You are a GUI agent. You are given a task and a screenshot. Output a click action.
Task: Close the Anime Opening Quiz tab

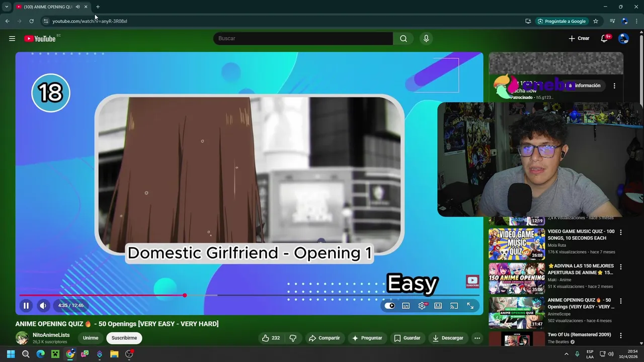pos(86,7)
